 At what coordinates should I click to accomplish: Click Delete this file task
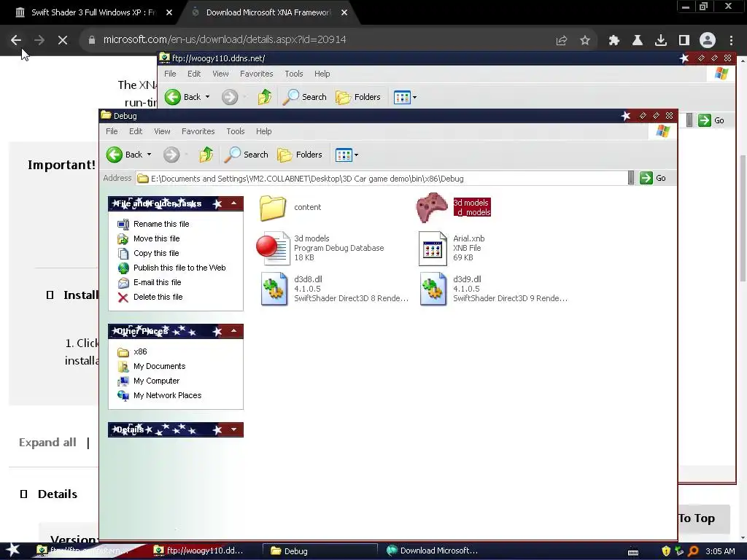pos(158,297)
